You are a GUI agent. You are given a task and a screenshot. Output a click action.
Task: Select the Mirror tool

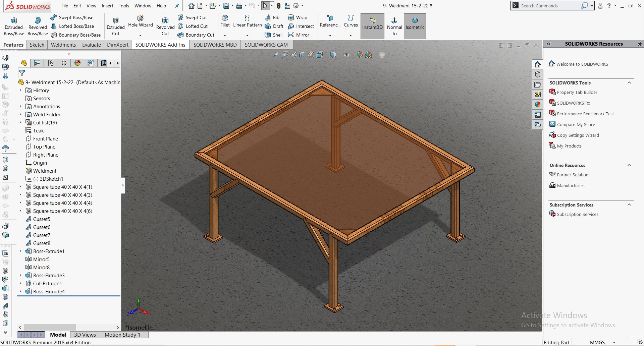[x=299, y=35]
